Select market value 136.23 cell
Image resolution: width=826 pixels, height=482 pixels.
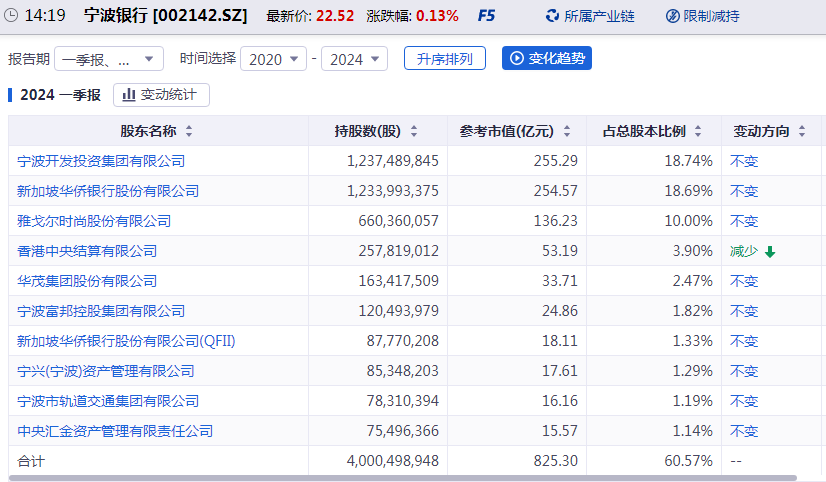556,221
